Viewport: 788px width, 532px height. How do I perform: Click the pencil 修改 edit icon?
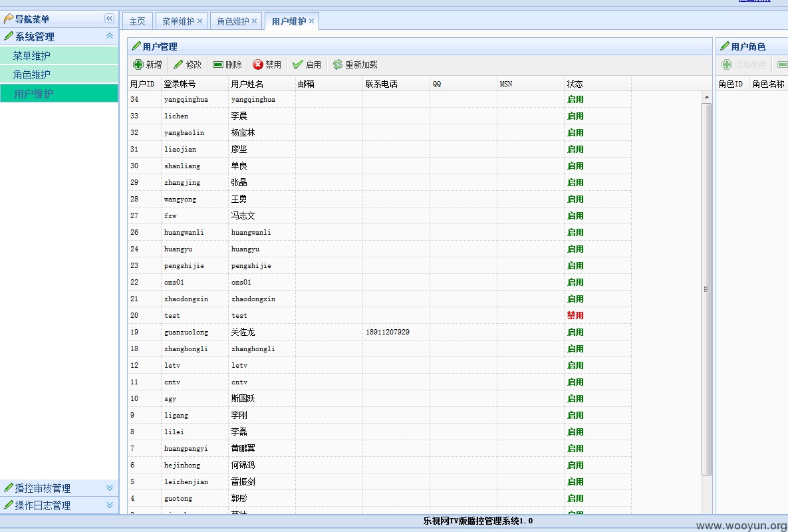pos(178,65)
